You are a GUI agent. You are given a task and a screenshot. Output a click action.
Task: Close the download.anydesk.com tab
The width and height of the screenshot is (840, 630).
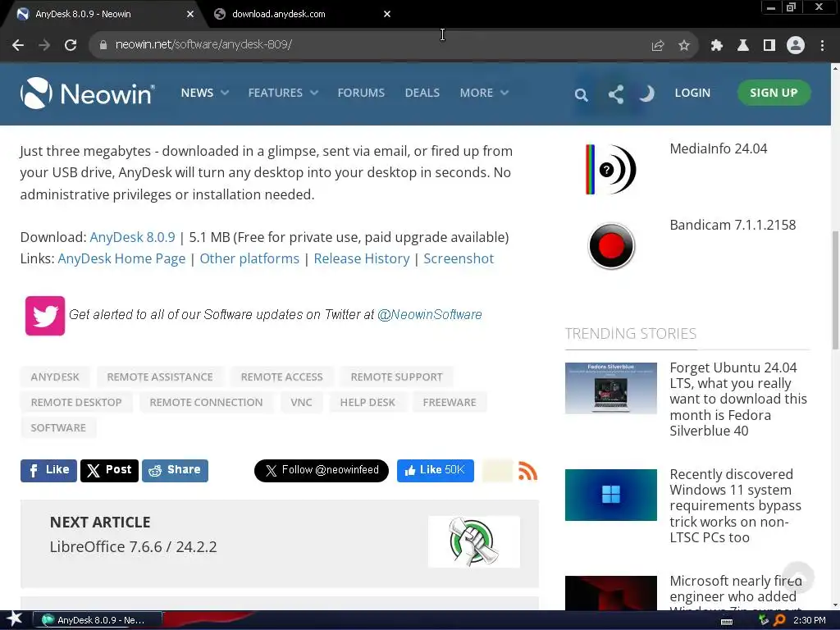[387, 14]
